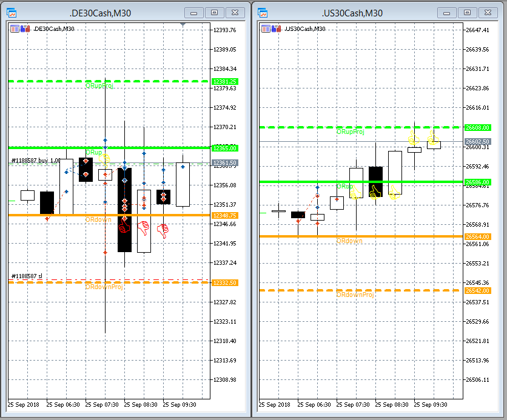The height and width of the screenshot is (420, 507).
Task: Click red thumbs-down under DE30Cash 09:30 candle
Action: (163, 231)
